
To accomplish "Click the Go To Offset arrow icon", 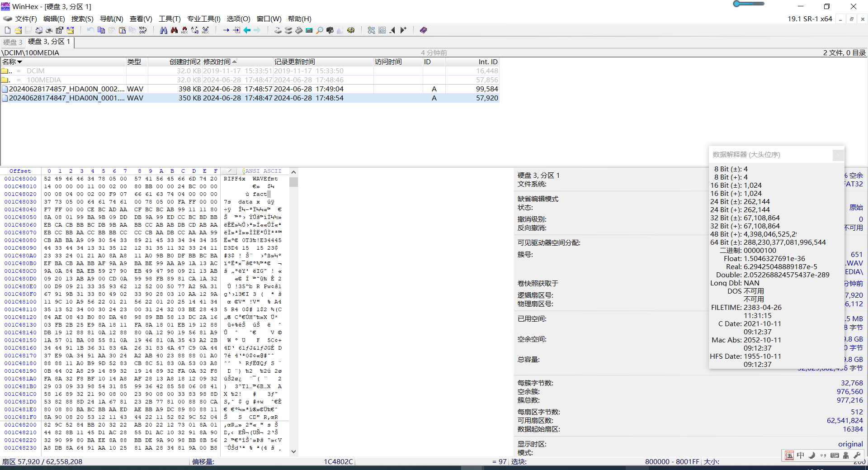I will (226, 30).
